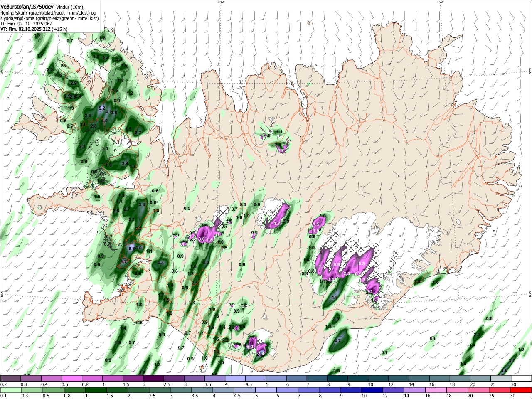Screen dimensions: 532x399
Task: Click the bright red rain swatch after 30
Action: point(520,390)
